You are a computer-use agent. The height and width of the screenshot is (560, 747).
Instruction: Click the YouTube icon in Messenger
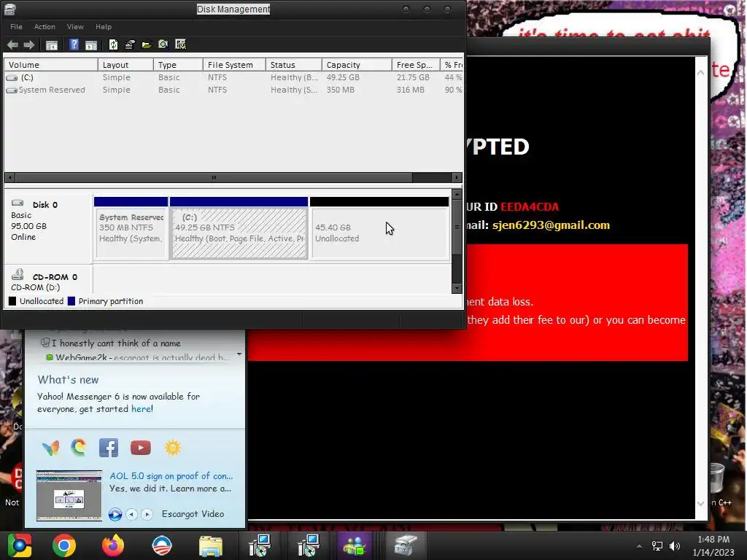[x=141, y=448]
